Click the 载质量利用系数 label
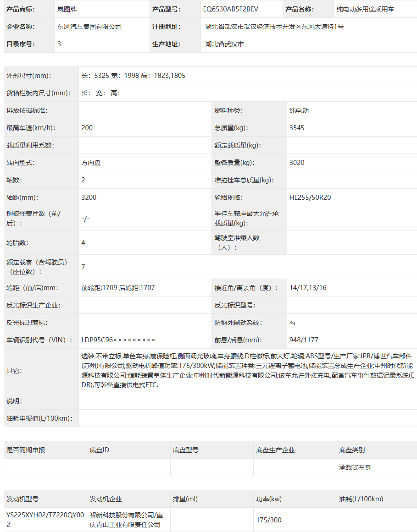417x532 pixels. [x=30, y=145]
